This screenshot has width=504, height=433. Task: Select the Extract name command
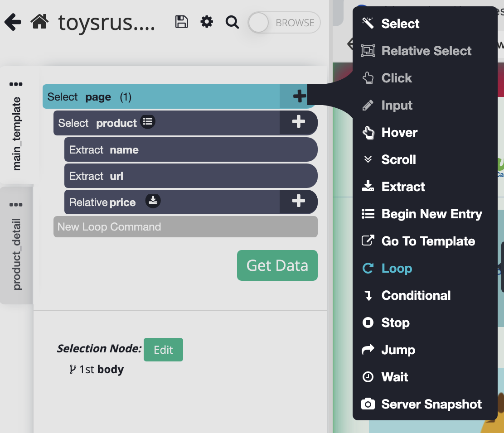coord(190,150)
